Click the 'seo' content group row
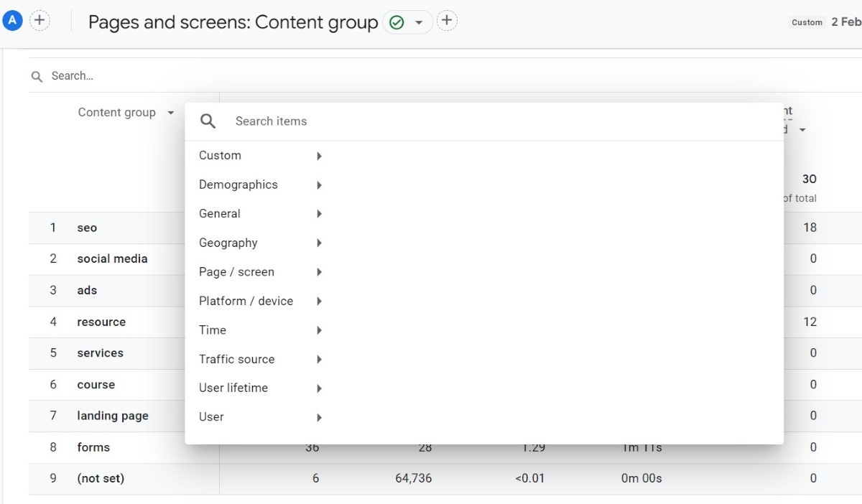The height and width of the screenshot is (504, 862). tap(87, 228)
